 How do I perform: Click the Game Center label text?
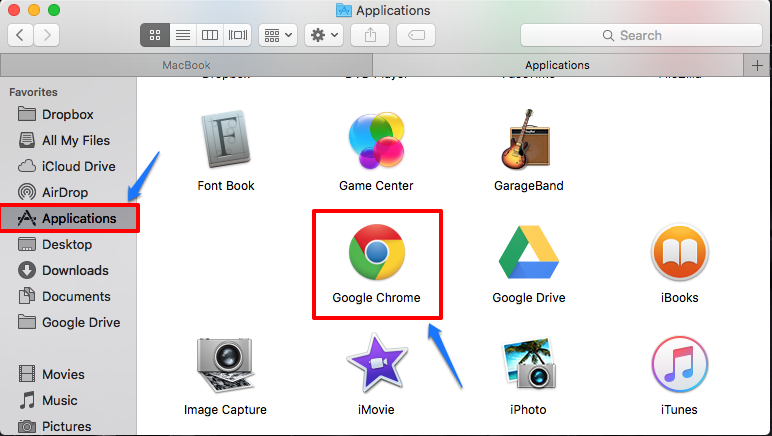pyautogui.click(x=376, y=186)
